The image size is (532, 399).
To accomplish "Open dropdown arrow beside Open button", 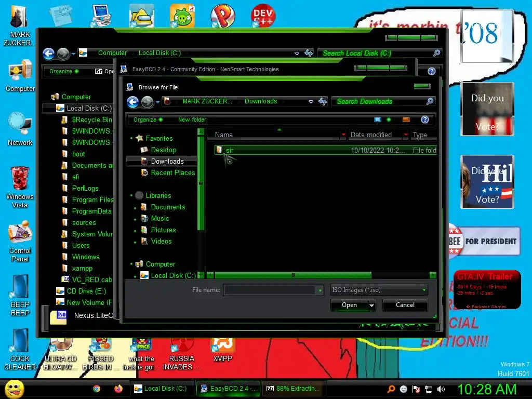I will (x=372, y=305).
